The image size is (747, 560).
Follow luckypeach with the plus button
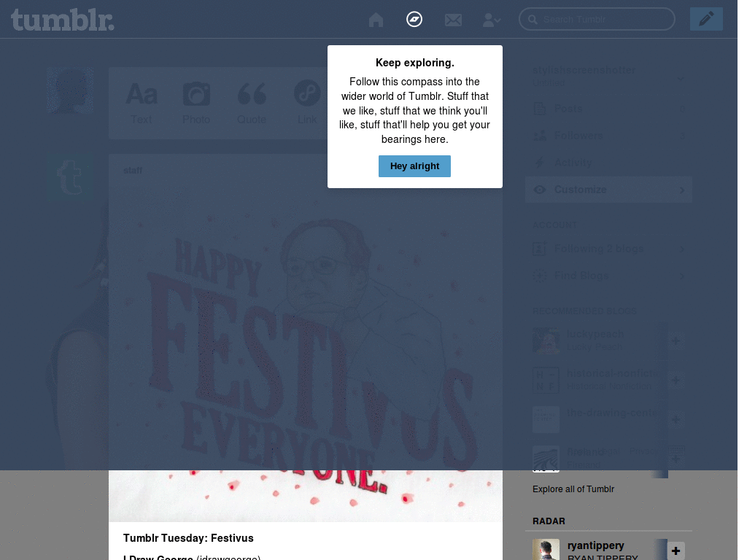(x=676, y=341)
